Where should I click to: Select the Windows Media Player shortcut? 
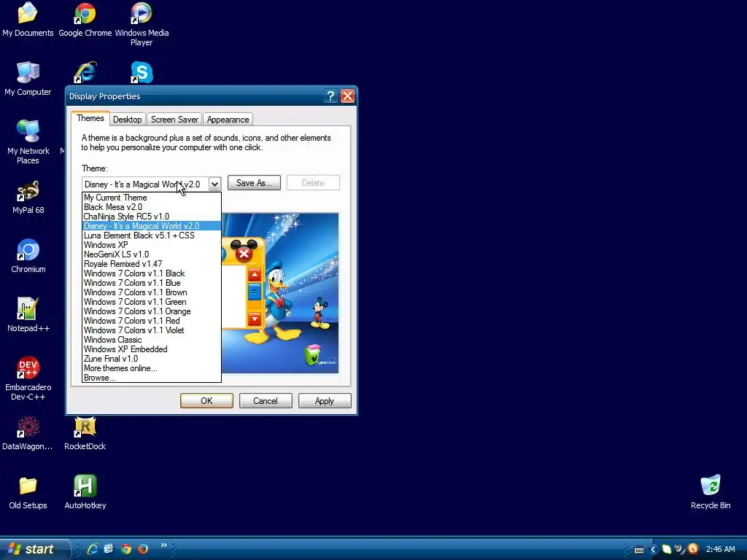(x=142, y=24)
